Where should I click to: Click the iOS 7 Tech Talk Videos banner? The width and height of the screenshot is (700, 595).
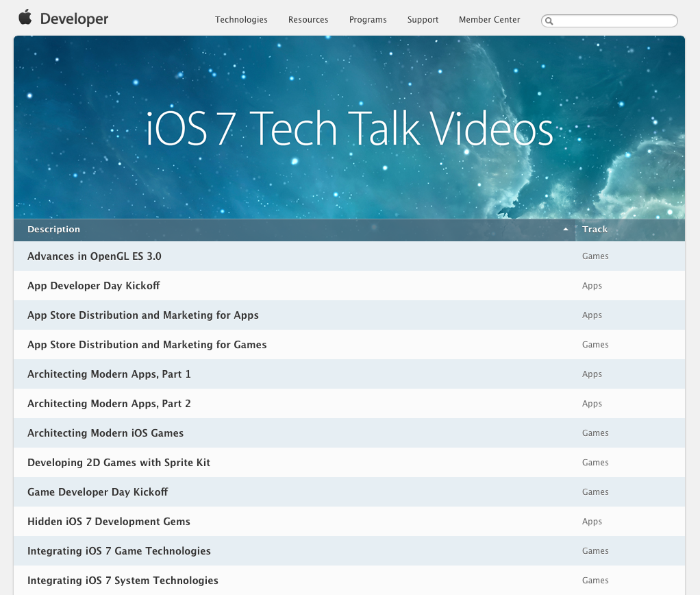(x=349, y=129)
